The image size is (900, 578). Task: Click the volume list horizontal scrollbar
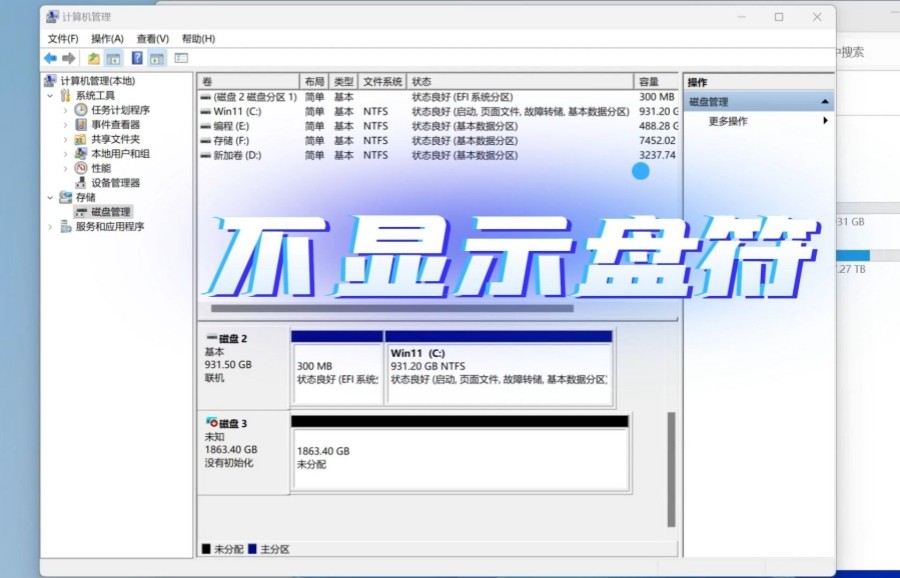tap(392, 308)
